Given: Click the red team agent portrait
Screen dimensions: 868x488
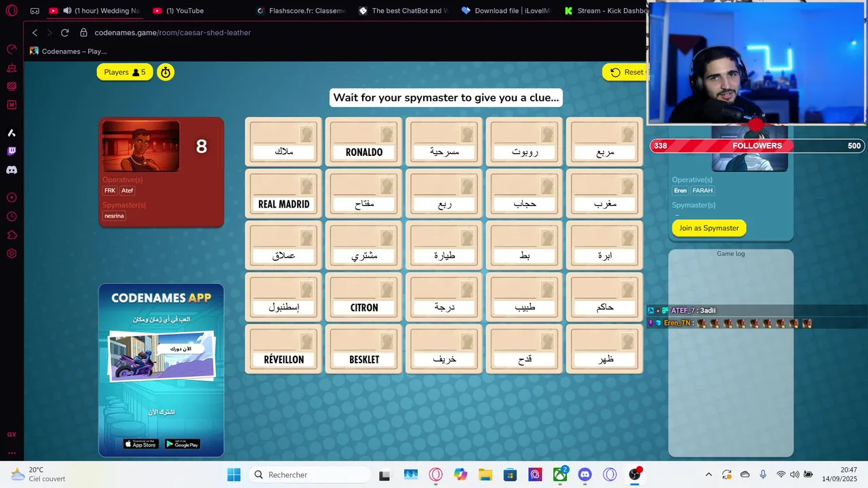Looking at the screenshot, I should tap(140, 146).
